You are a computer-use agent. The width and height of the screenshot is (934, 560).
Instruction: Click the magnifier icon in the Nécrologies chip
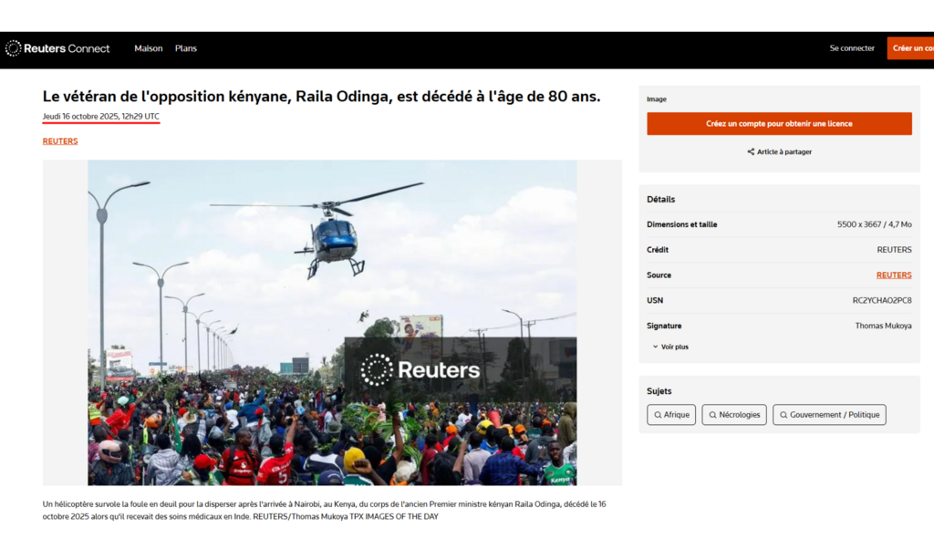click(711, 414)
